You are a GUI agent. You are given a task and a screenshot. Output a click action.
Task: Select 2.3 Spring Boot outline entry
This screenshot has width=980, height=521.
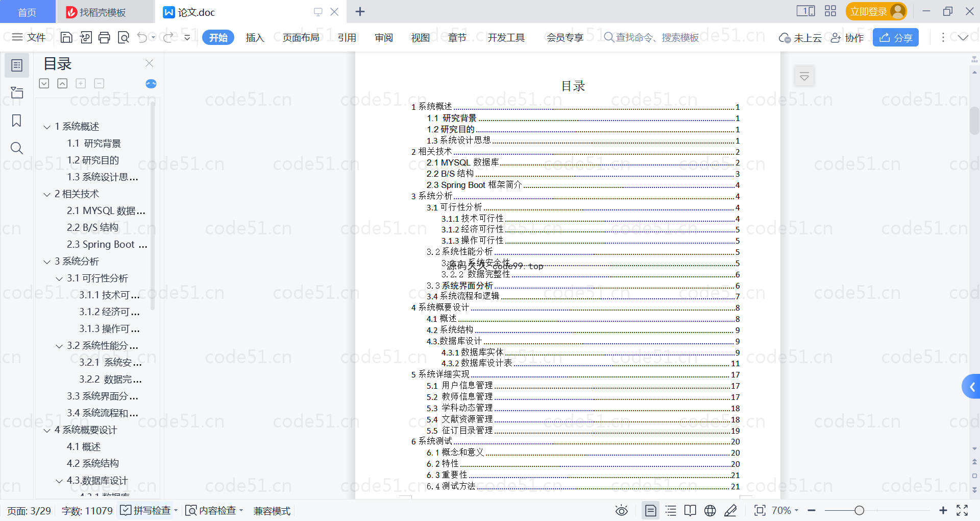(x=107, y=245)
